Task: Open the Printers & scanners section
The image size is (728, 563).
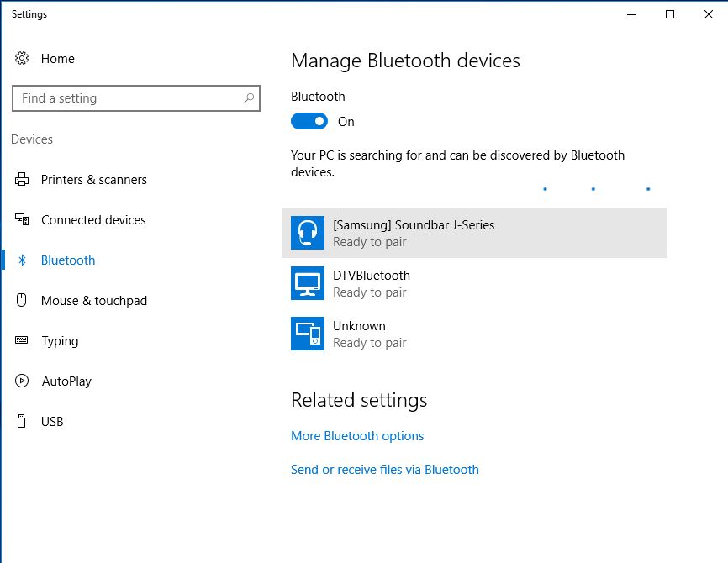Action: coord(93,180)
